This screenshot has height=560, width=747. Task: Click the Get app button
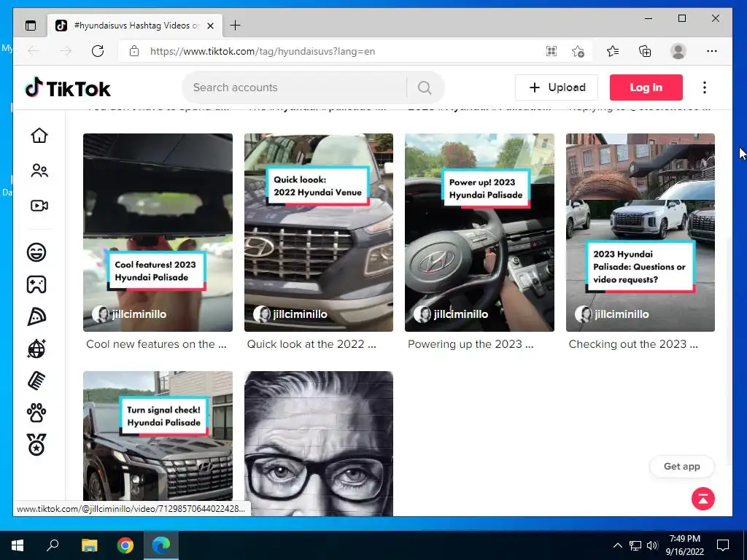(682, 467)
